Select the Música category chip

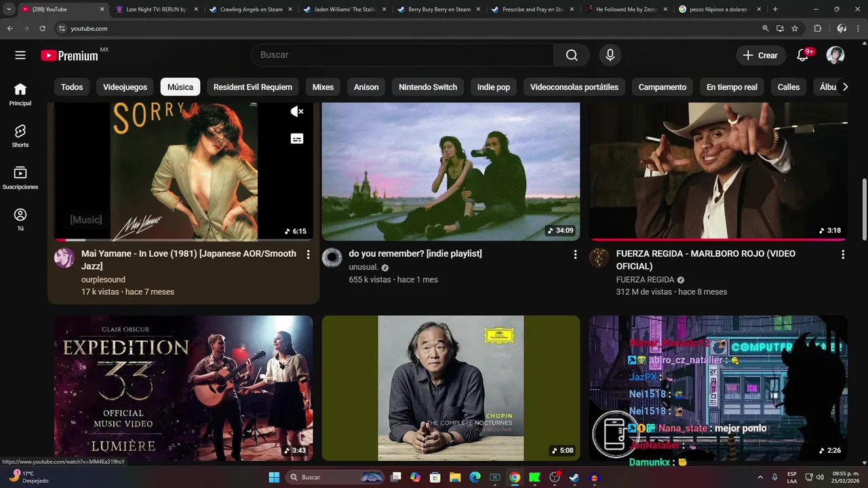(x=180, y=87)
